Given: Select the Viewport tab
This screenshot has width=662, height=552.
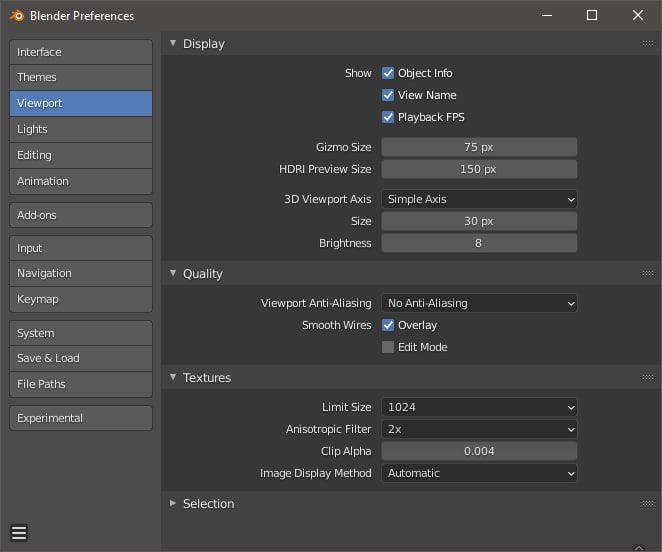Looking at the screenshot, I should point(81,103).
